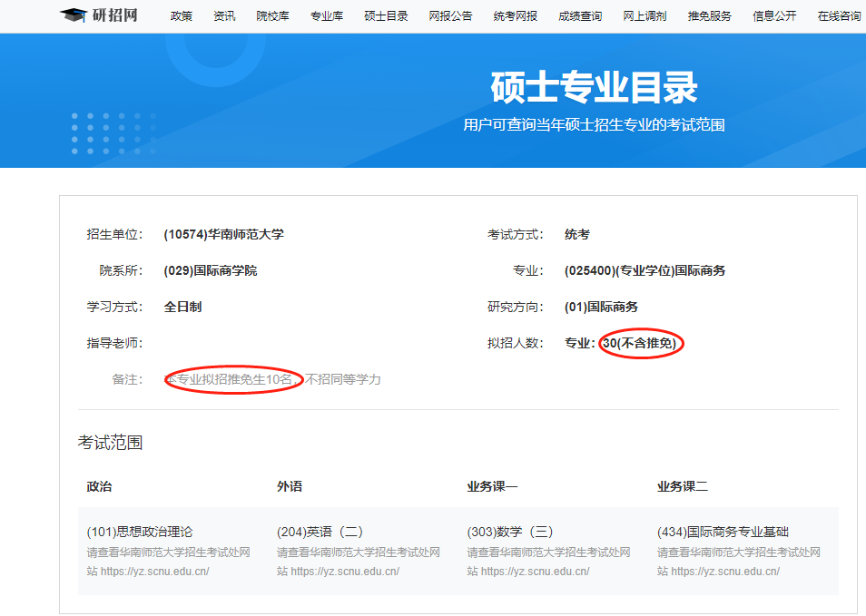Viewport: 866px width, 616px height.
Task: Click the 业务课二 column header
Action: click(682, 486)
